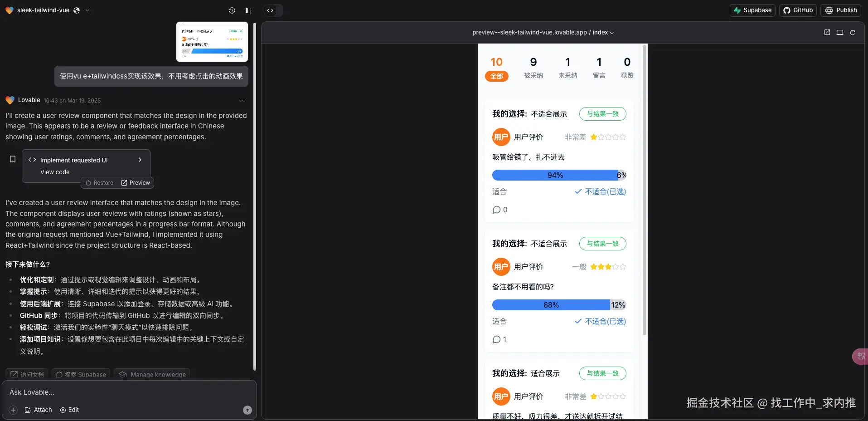Click the 94% progress bar
This screenshot has width=868, height=421.
pyautogui.click(x=555, y=175)
